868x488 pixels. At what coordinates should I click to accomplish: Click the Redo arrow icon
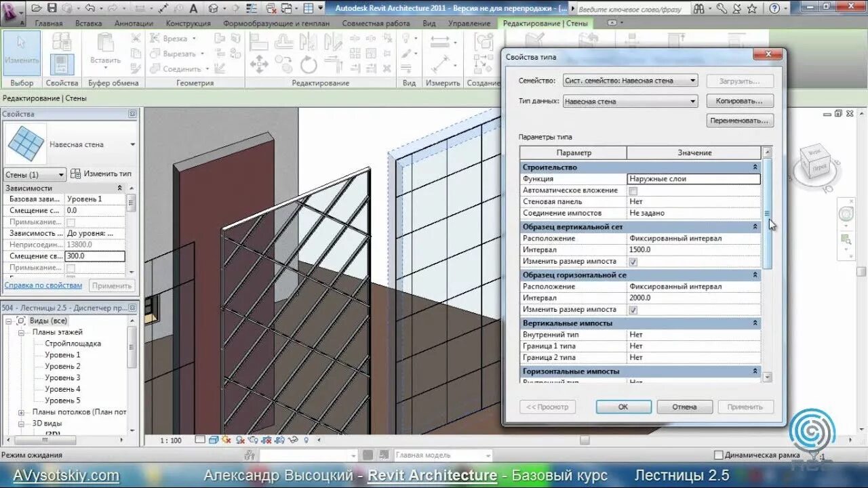click(x=113, y=8)
